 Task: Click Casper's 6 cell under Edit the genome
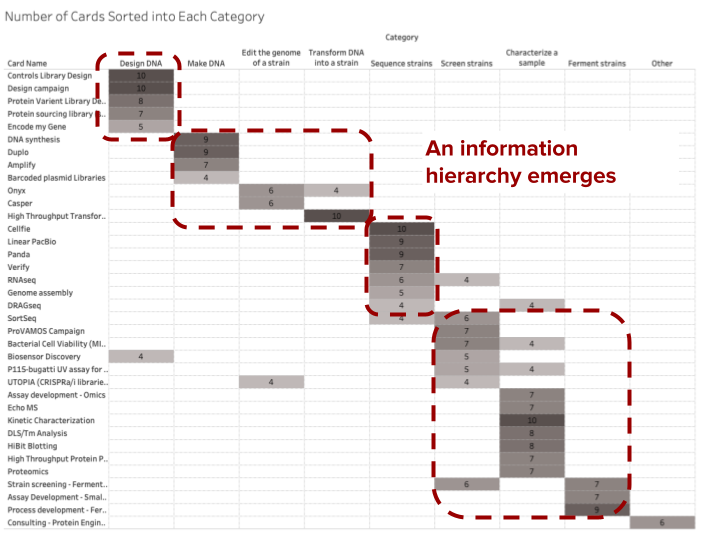[271, 203]
